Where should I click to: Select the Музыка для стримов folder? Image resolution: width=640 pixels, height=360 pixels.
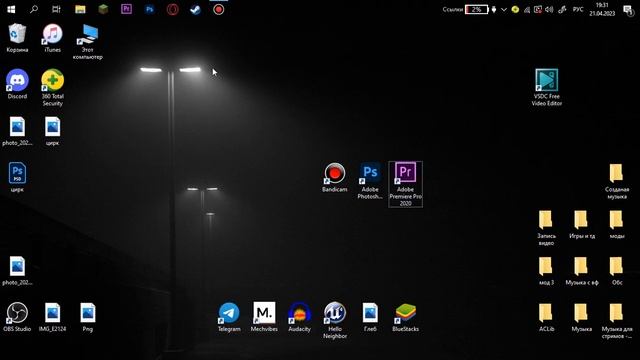[617, 321]
